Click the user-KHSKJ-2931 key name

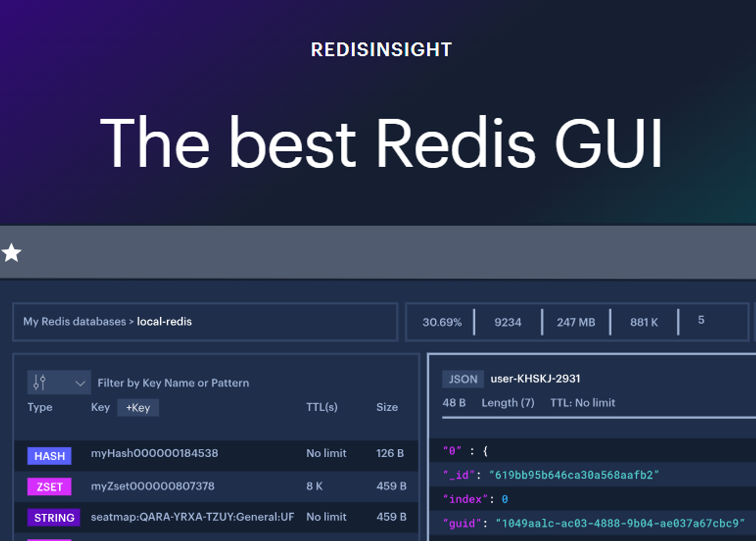(x=534, y=378)
